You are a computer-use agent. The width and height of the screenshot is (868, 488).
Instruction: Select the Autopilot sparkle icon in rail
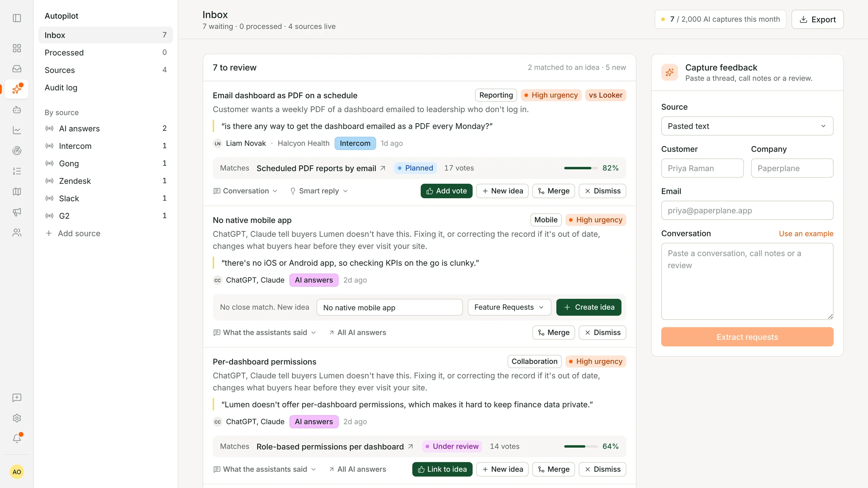coord(17,89)
